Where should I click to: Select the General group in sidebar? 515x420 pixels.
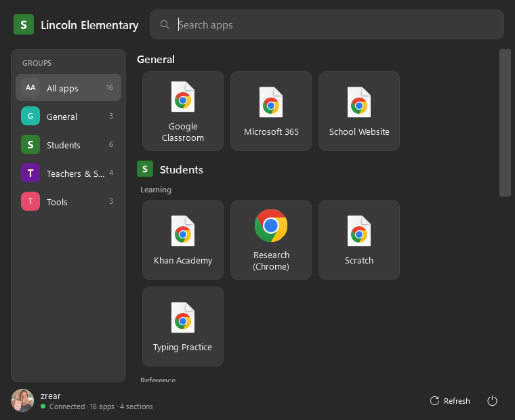tap(68, 116)
